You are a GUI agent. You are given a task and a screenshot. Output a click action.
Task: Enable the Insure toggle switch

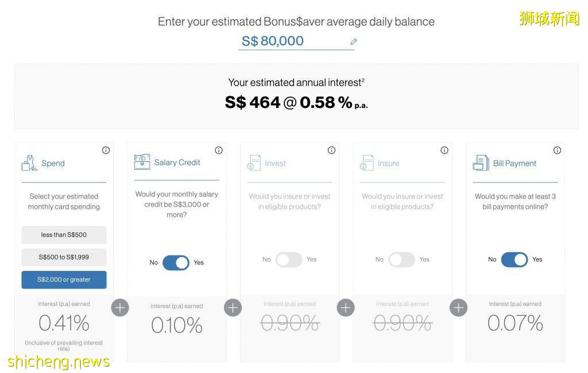[x=401, y=259]
